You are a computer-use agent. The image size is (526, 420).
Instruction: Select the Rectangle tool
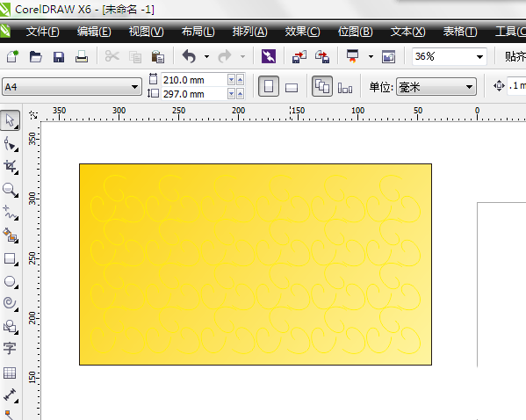[x=11, y=259]
